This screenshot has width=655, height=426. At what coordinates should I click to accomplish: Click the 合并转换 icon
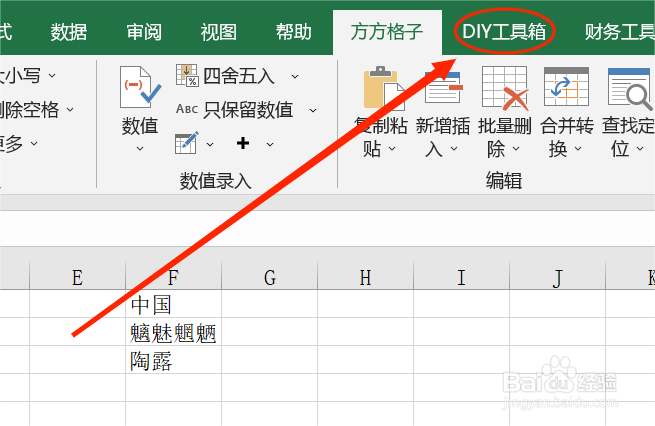pyautogui.click(x=566, y=87)
